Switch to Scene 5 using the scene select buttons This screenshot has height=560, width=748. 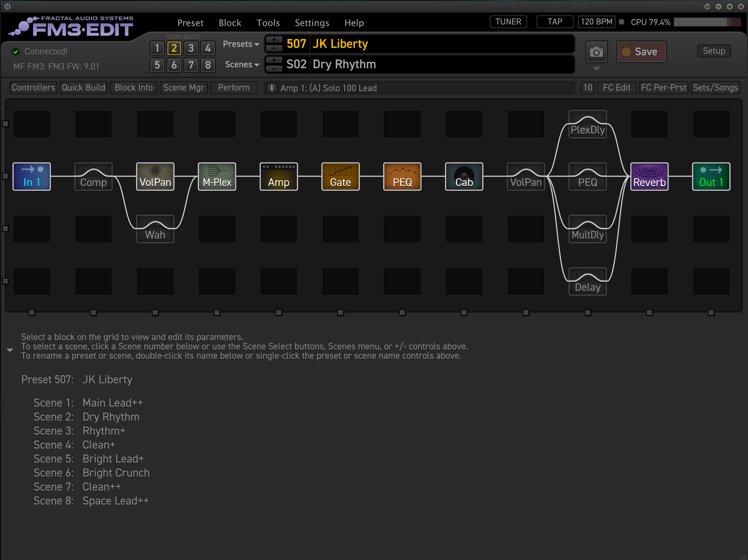(x=157, y=65)
